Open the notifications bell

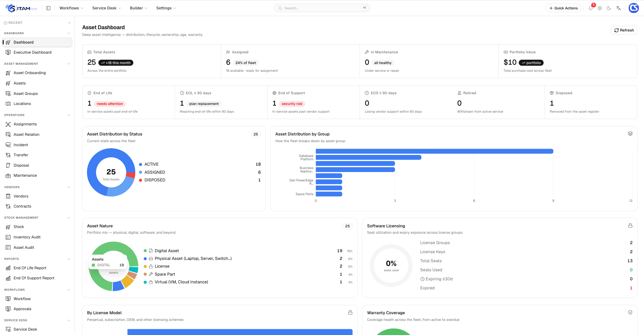(591, 8)
